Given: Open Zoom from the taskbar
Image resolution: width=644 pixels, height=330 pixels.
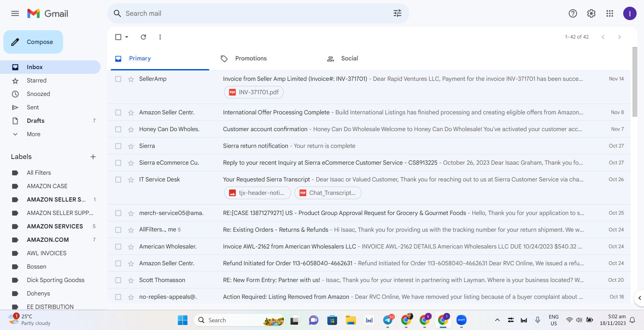Looking at the screenshot, I should pos(462,320).
